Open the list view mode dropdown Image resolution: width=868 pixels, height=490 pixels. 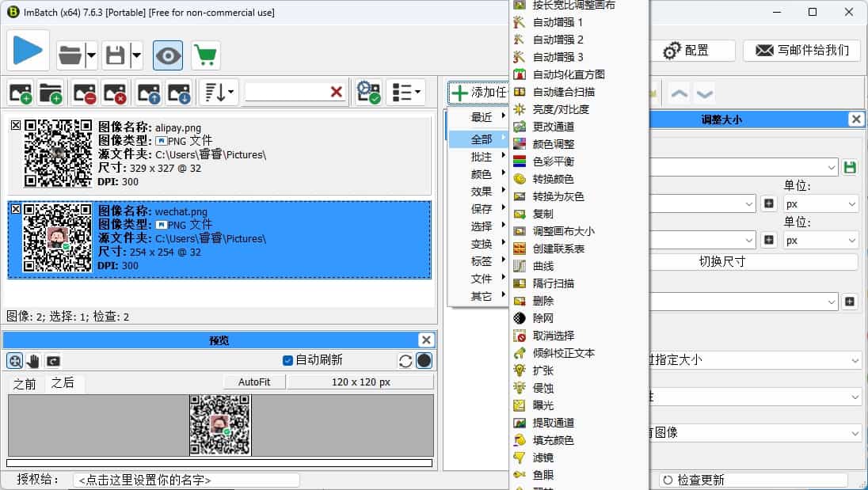coord(405,93)
